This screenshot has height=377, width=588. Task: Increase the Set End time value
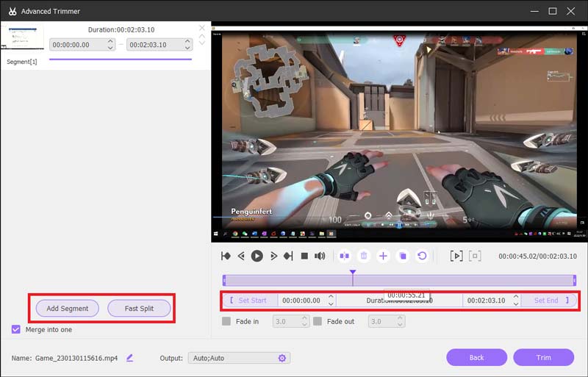[x=516, y=297]
